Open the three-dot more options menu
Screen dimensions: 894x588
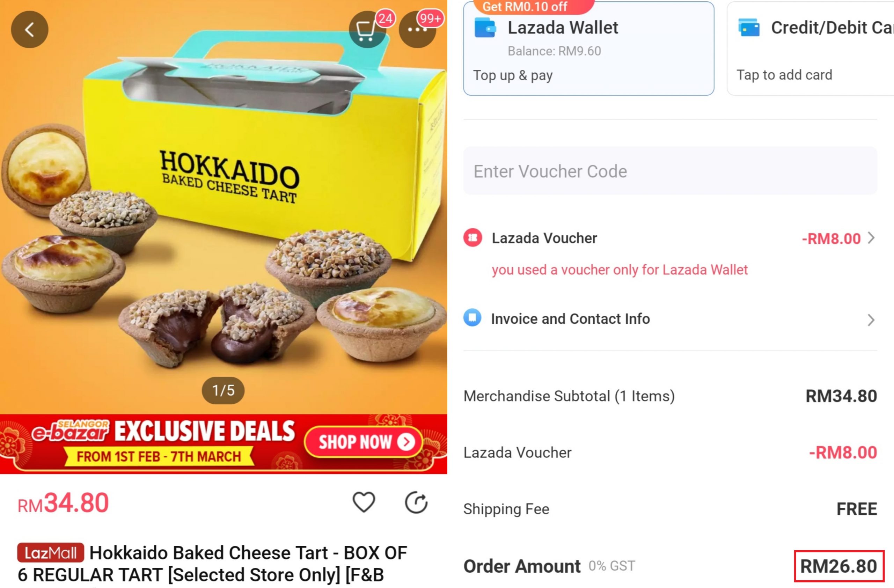(x=417, y=30)
